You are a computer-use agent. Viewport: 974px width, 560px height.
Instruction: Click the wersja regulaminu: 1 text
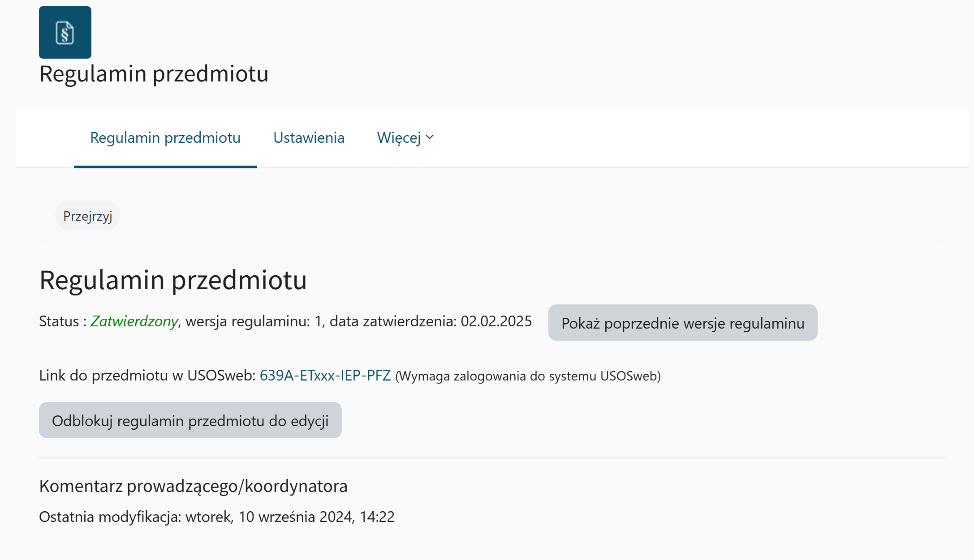254,321
